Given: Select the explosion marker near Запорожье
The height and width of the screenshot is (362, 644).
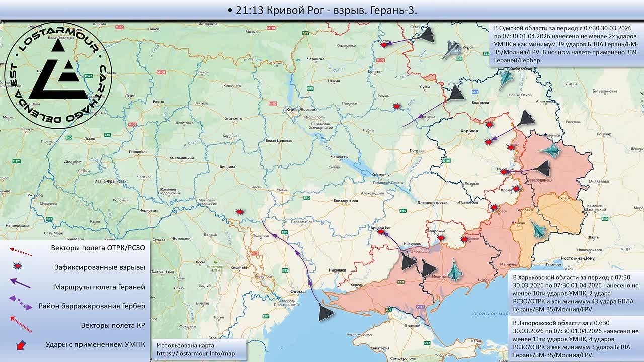Looking at the screenshot, I should (x=441, y=238).
